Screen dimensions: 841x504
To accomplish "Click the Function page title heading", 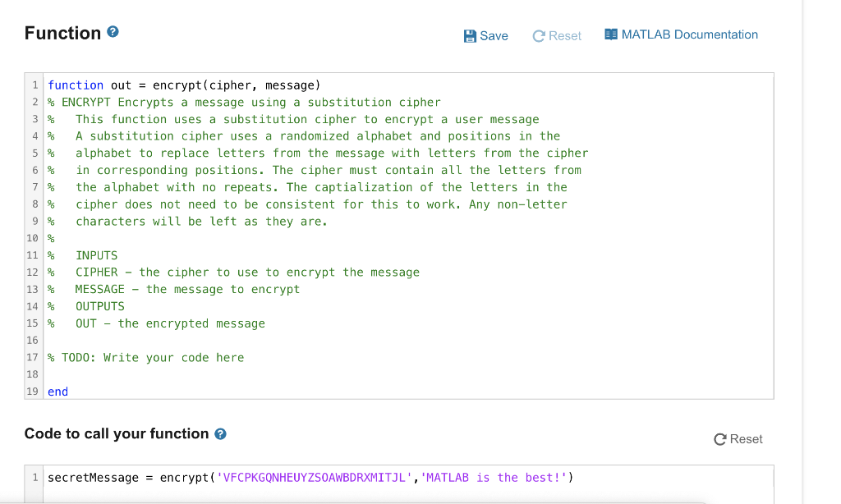I will [61, 32].
